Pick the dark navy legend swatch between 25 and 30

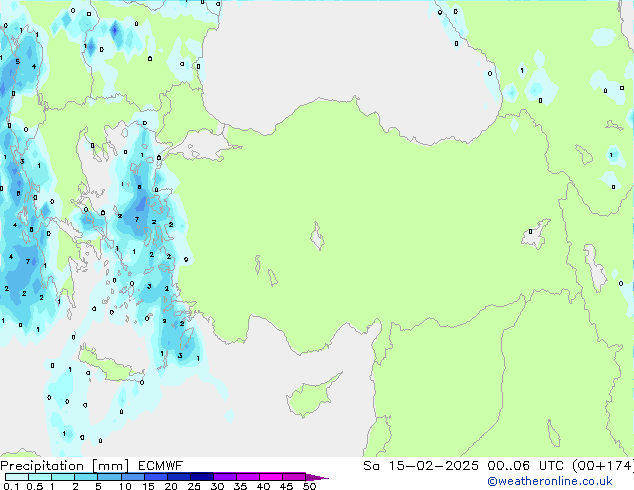pyautogui.click(x=202, y=477)
